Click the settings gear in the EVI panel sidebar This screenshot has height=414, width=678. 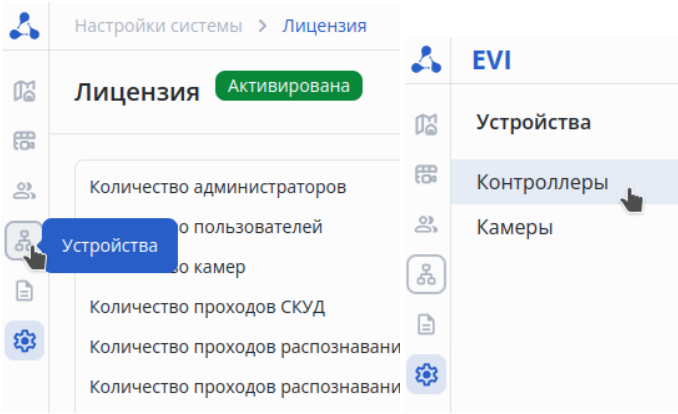click(427, 374)
